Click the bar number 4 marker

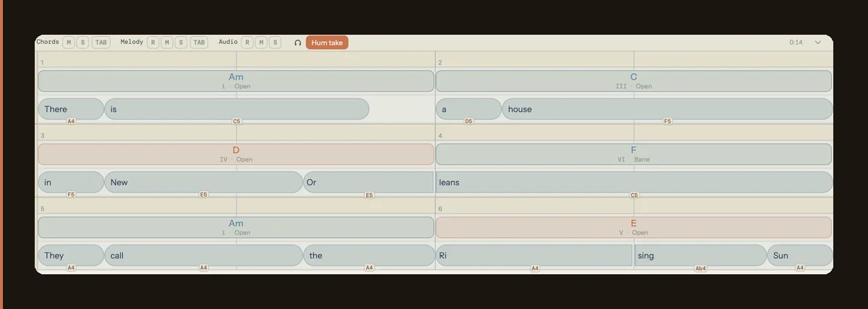[x=440, y=136]
